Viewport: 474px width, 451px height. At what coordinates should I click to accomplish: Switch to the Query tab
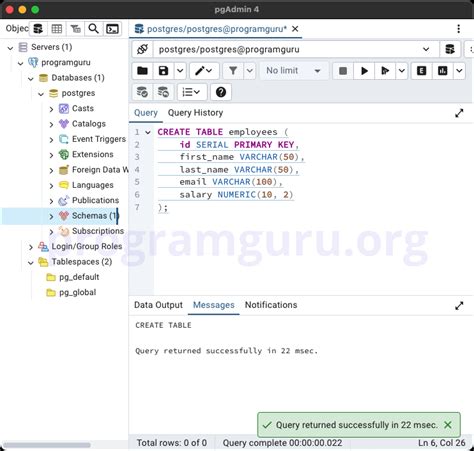(x=146, y=113)
